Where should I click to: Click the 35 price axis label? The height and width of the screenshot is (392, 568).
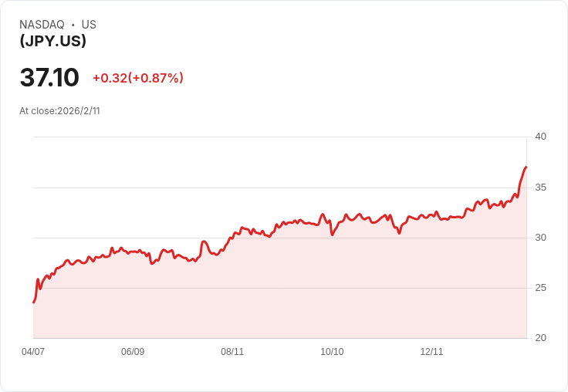pyautogui.click(x=540, y=188)
